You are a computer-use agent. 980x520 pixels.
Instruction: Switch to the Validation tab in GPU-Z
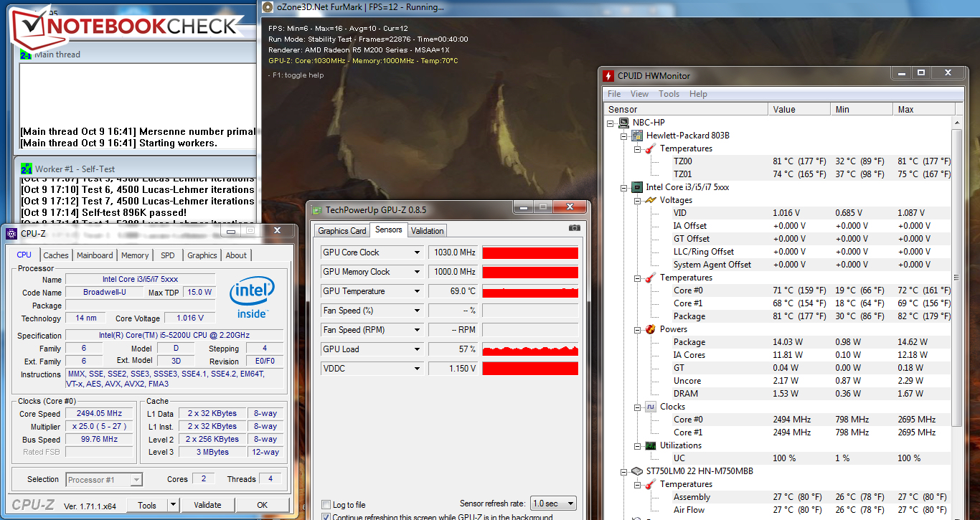(x=428, y=230)
